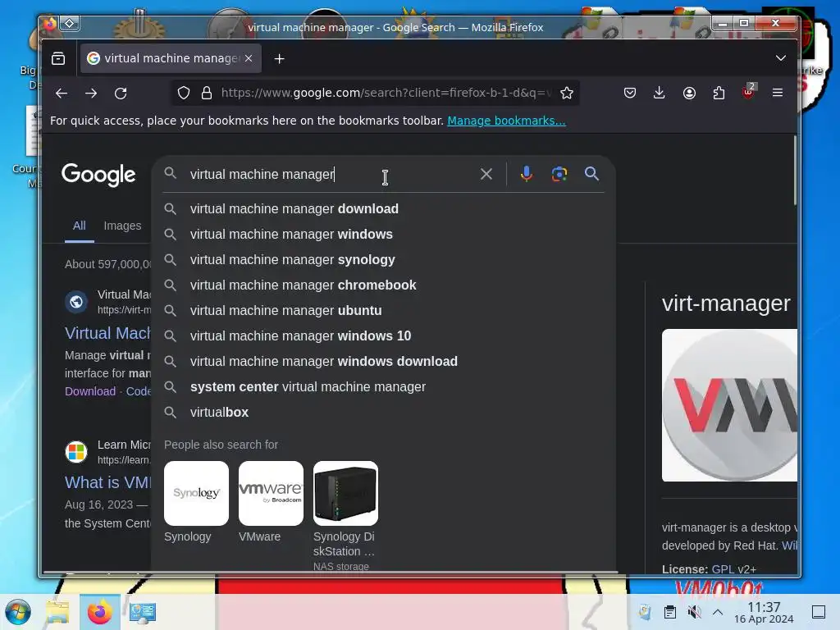Open the virt-manager logo image
The height and width of the screenshot is (630, 840).
pos(729,405)
